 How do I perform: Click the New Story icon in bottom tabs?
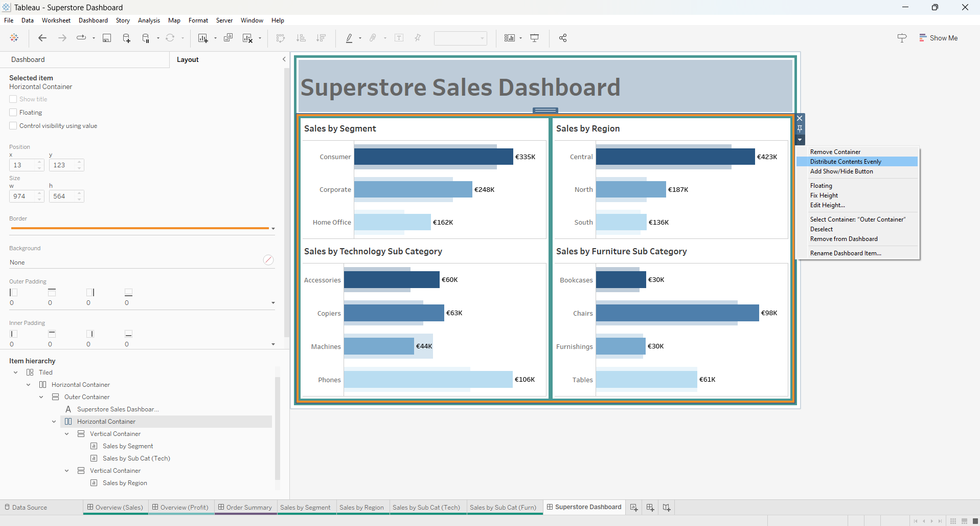(x=667, y=507)
